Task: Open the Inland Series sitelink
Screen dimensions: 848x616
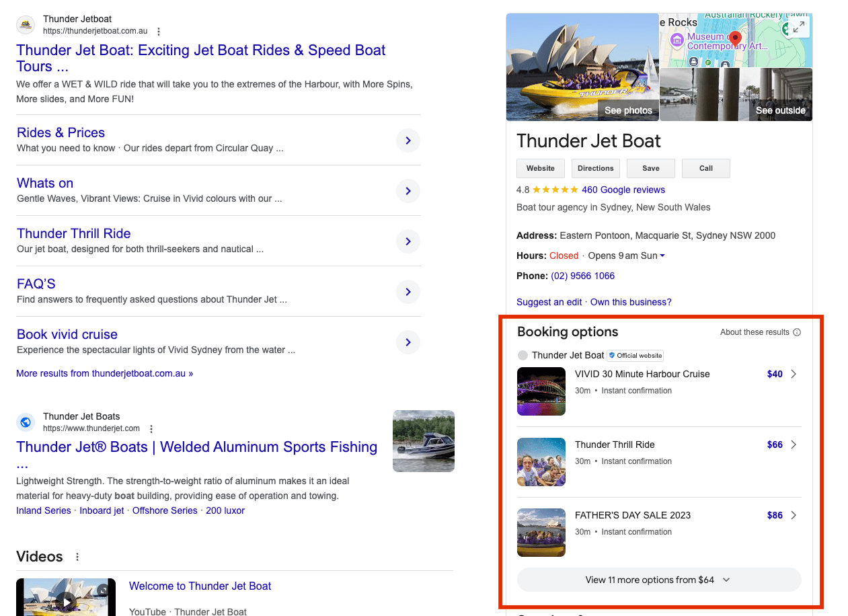Action: pyautogui.click(x=44, y=510)
